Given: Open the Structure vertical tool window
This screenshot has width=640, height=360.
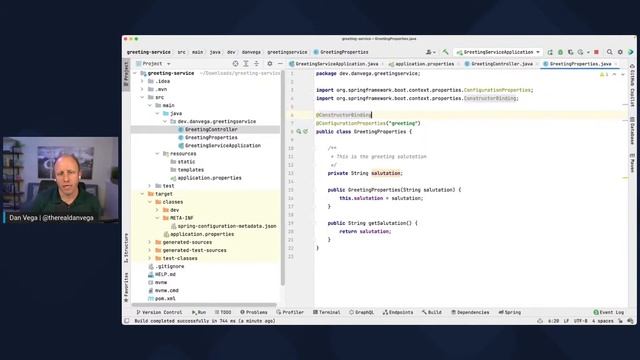Looking at the screenshot, I should click(x=126, y=248).
